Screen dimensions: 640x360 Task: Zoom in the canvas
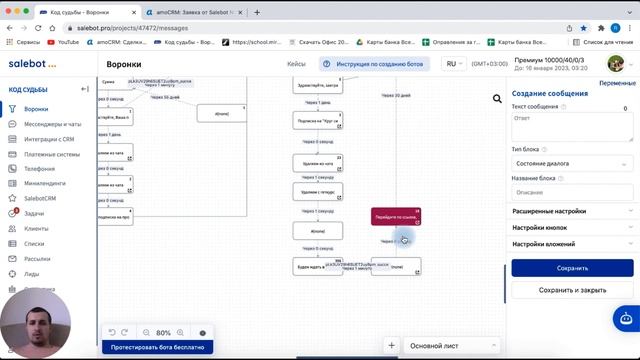tap(180, 333)
